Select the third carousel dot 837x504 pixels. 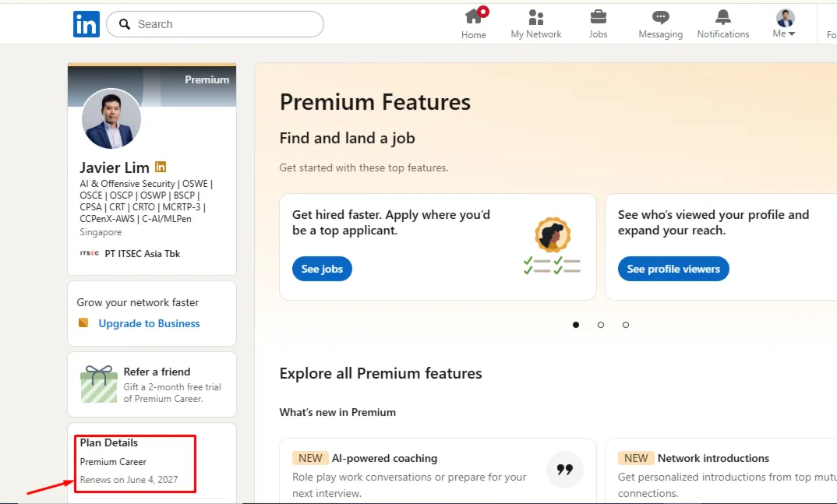626,325
